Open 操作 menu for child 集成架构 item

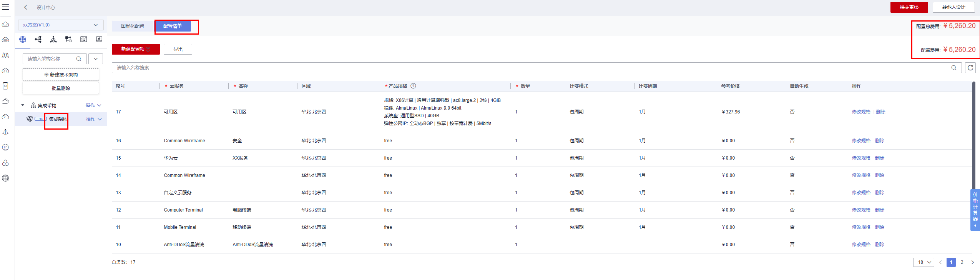coord(94,119)
